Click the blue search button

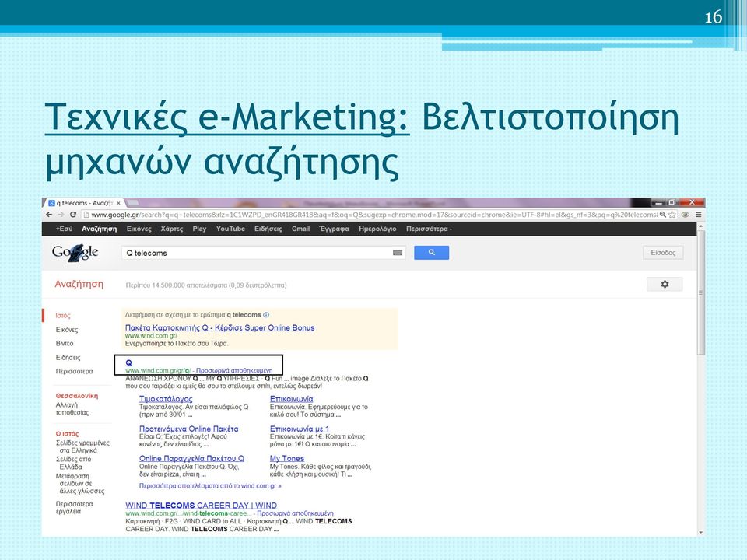431,252
